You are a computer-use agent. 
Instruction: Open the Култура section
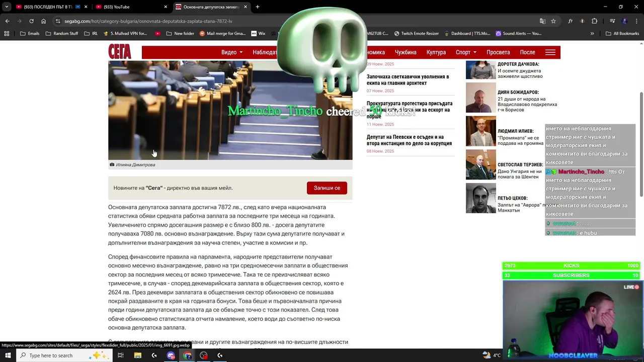(x=436, y=52)
